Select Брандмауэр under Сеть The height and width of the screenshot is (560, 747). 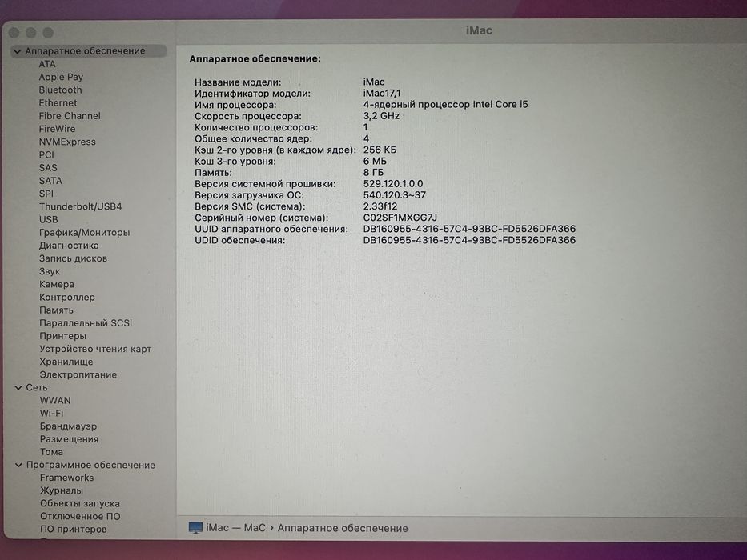coord(68,426)
